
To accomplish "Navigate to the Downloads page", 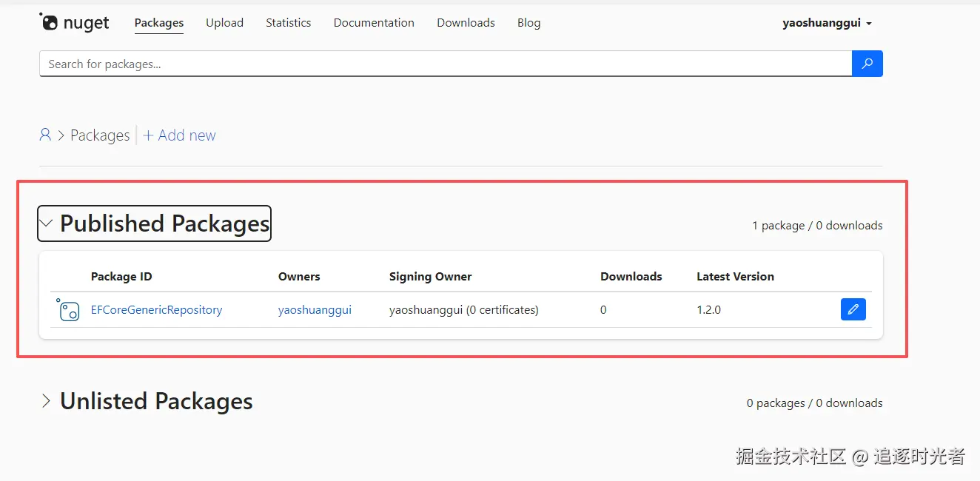I will pyautogui.click(x=466, y=23).
